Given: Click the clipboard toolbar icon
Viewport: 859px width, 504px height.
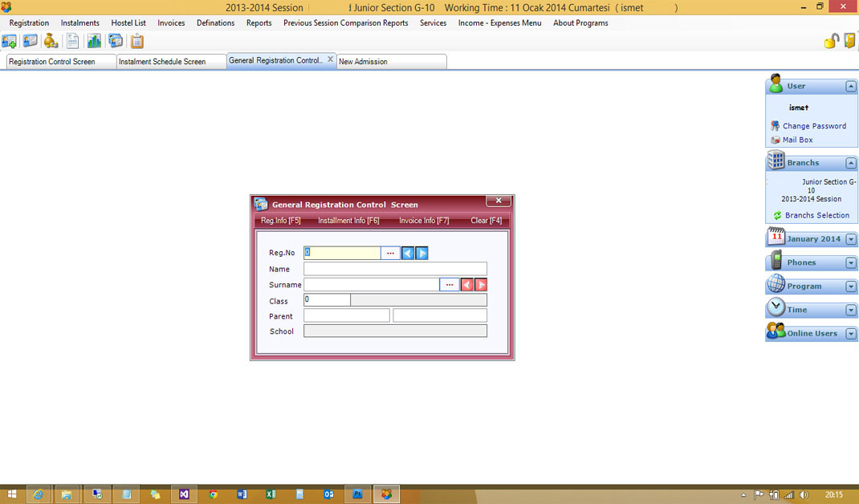Looking at the screenshot, I should pos(137,41).
